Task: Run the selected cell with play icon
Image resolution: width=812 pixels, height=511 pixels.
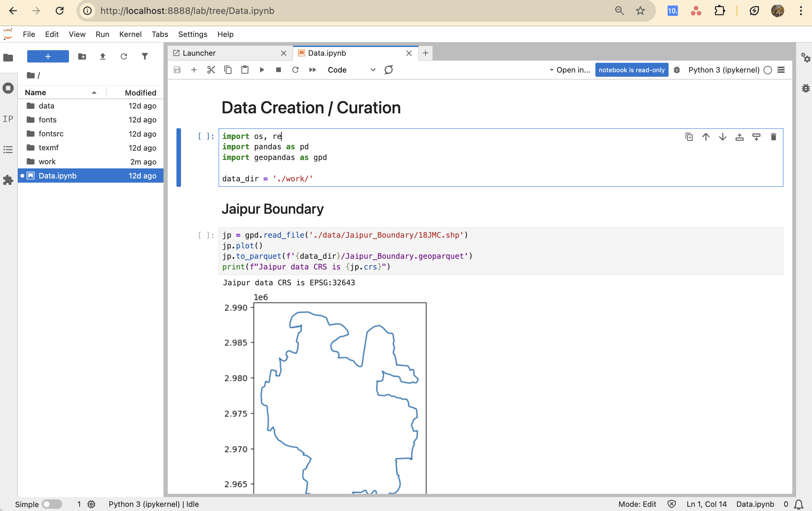Action: coord(262,70)
